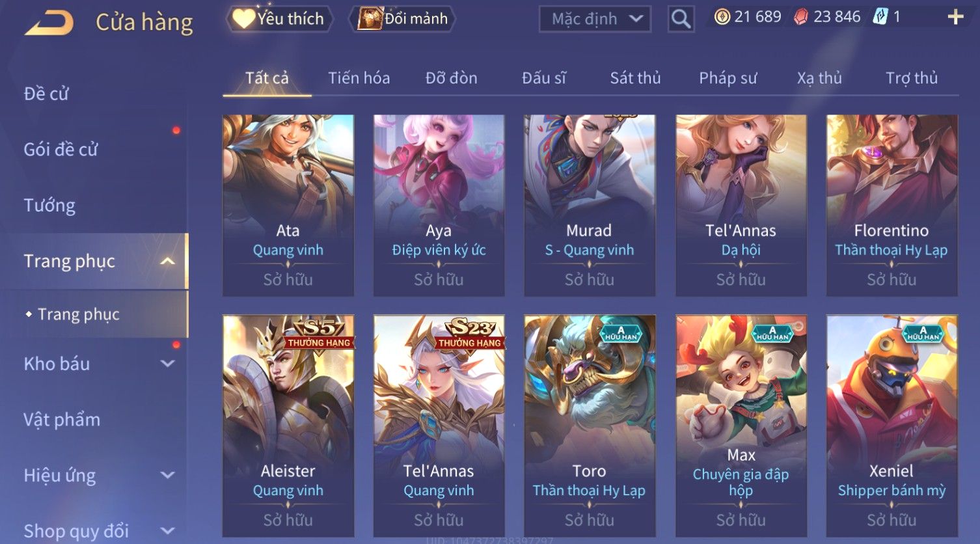Click the heart Yêu thích icon
This screenshot has width=980, height=544.
tap(243, 19)
